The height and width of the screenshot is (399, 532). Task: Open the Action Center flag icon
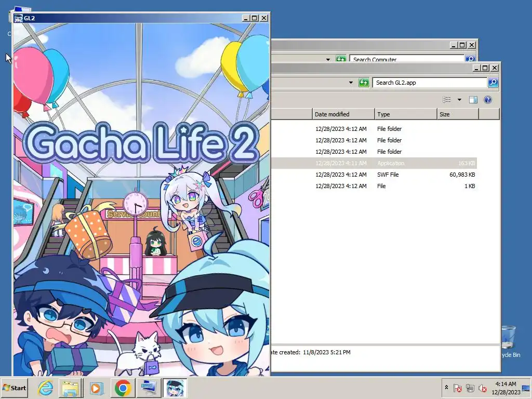[457, 388]
